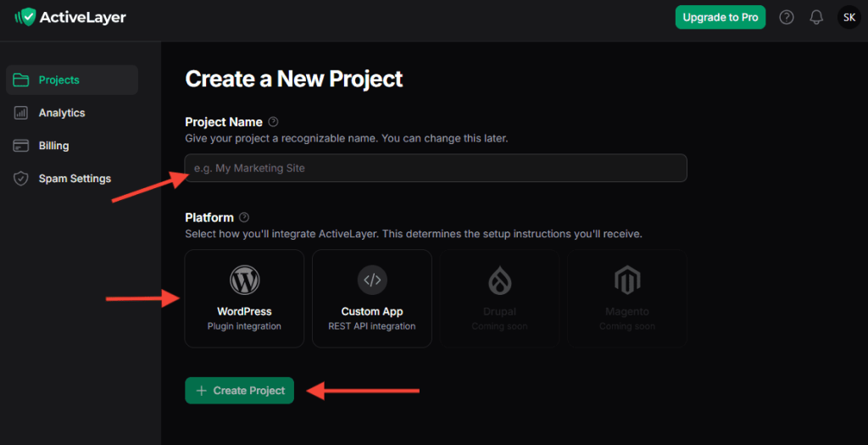
Task: Click the 'Platform' section label
Action: (x=209, y=218)
